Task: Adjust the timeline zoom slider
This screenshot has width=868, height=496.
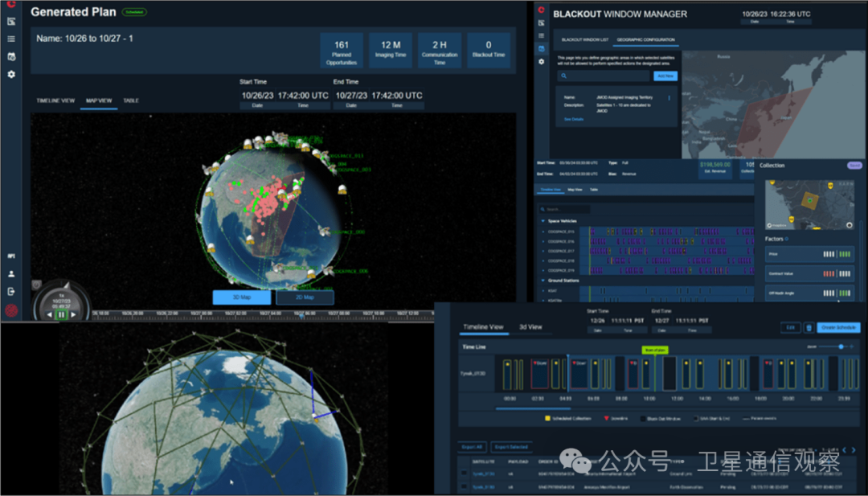Action: [841, 346]
